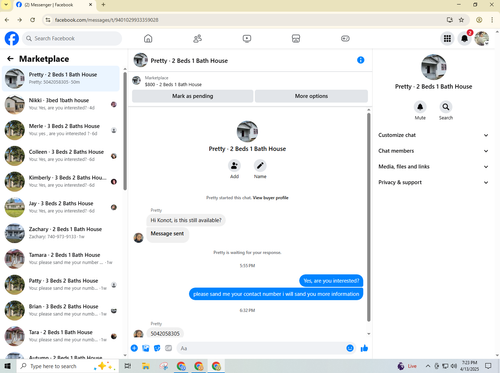Open the Gaming icon in top navigation

(345, 39)
